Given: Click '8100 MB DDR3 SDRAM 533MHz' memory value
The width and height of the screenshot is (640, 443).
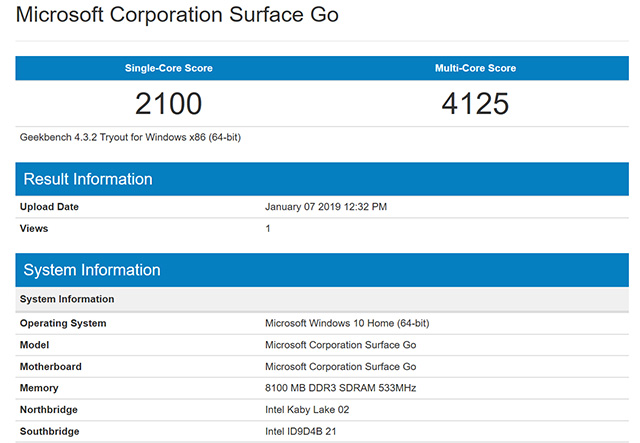Looking at the screenshot, I should click(x=340, y=388).
